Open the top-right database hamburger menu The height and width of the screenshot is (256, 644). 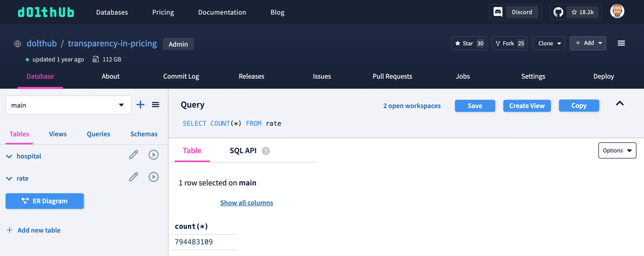621,43
